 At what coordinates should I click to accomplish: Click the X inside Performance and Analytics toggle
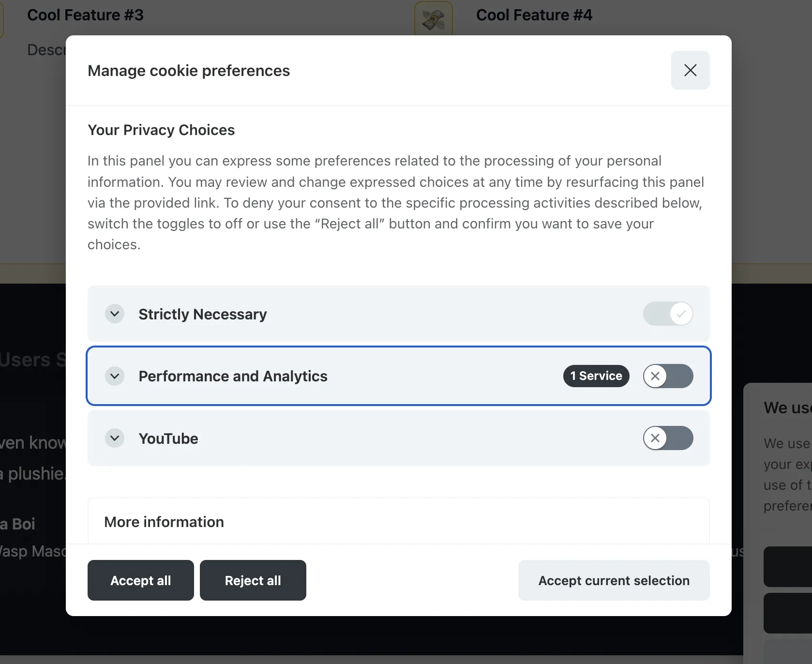coord(656,376)
